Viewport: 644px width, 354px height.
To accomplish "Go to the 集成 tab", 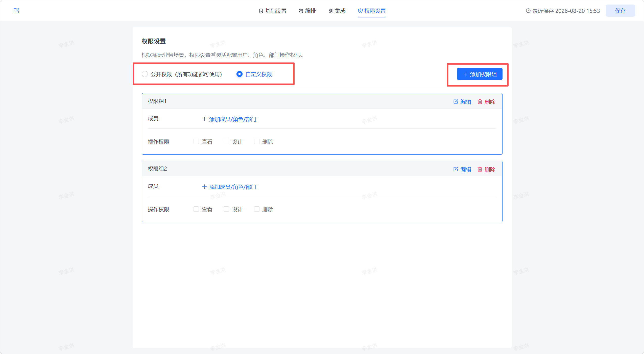I will (337, 11).
